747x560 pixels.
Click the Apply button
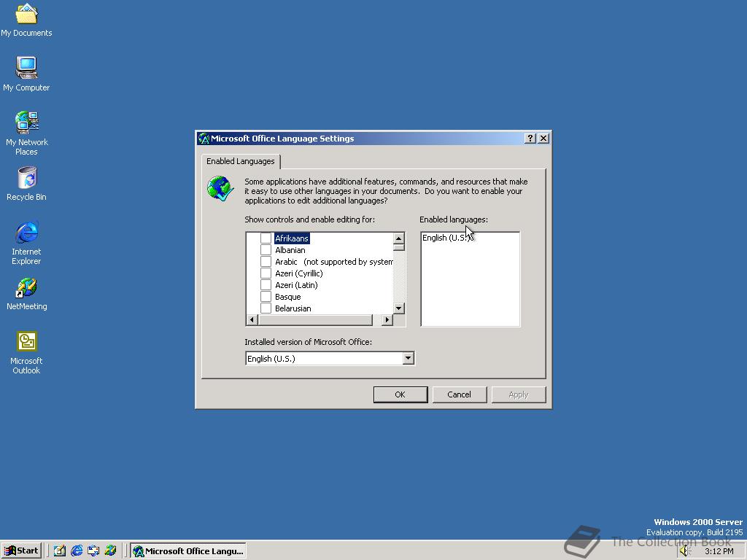pos(519,394)
